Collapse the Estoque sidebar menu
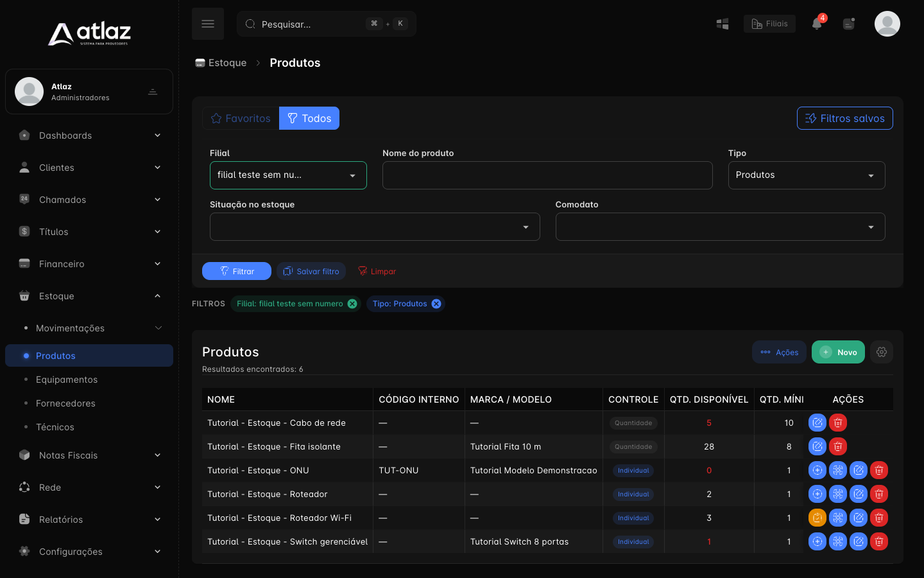The width and height of the screenshot is (924, 578). (x=89, y=296)
